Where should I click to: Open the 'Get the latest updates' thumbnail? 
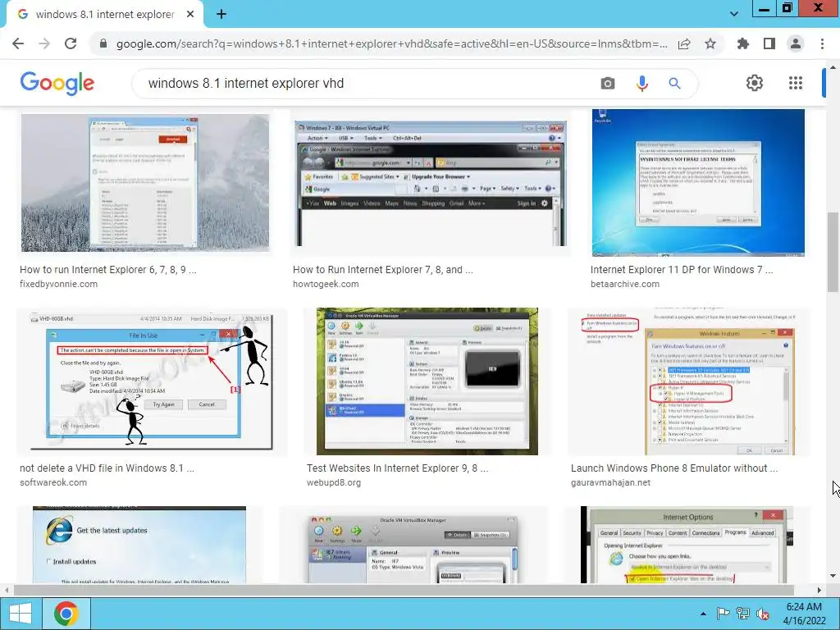139,545
